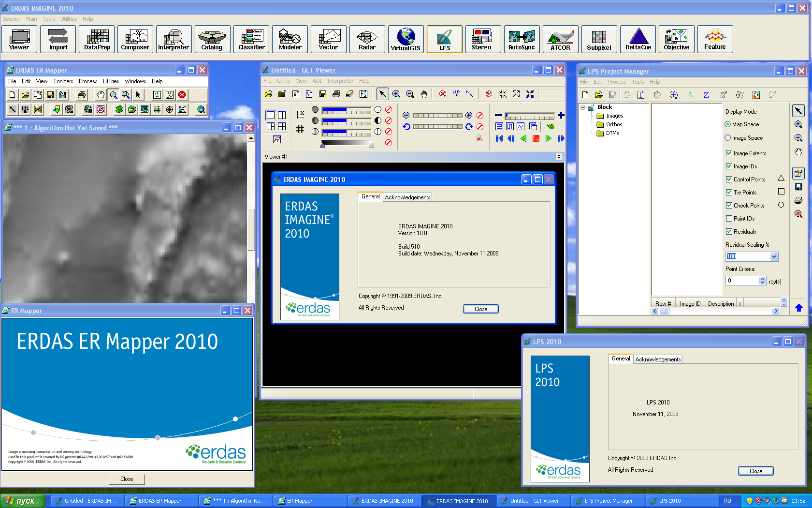Open Session menu in ERDAS IMAGINE

[12, 19]
